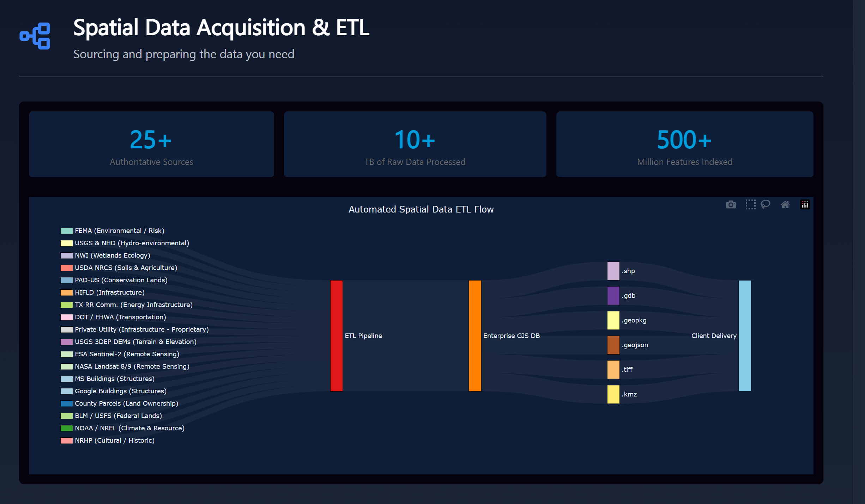Select the .shp output node
Viewport: 865px width, 504px height.
[613, 271]
